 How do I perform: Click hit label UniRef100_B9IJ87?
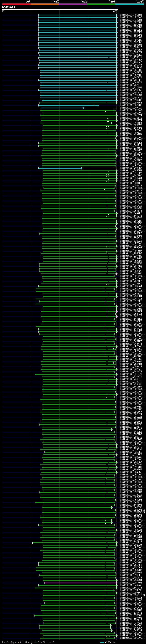click(131, 37)
